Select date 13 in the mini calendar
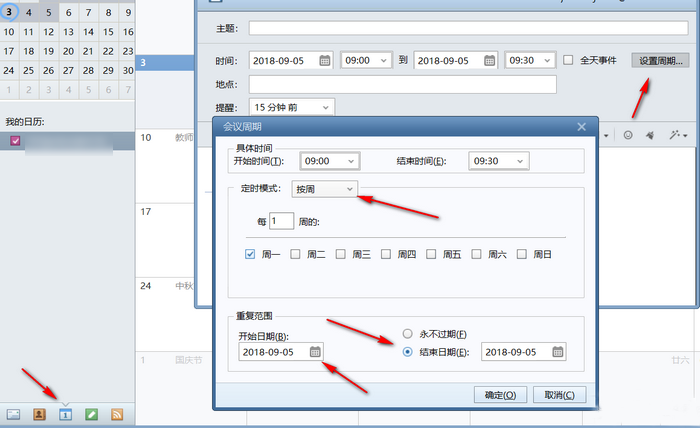Image resolution: width=700 pixels, height=428 pixels. pyautogui.click(x=67, y=32)
